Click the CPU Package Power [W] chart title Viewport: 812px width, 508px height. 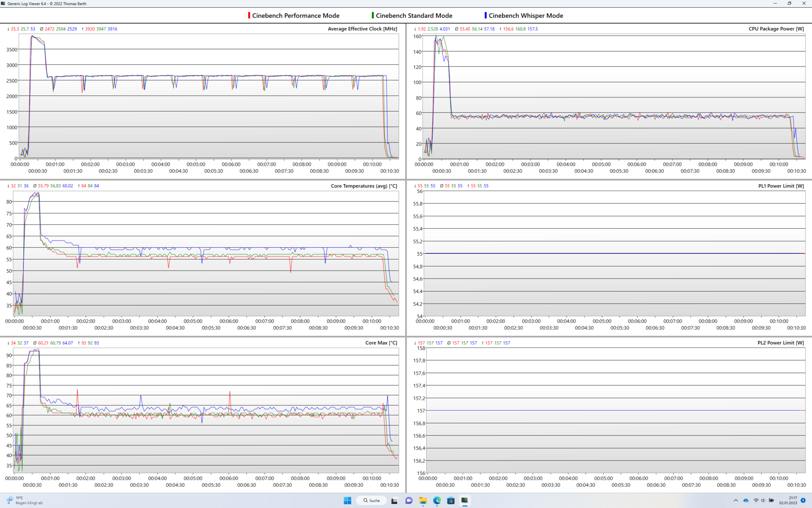(x=776, y=29)
